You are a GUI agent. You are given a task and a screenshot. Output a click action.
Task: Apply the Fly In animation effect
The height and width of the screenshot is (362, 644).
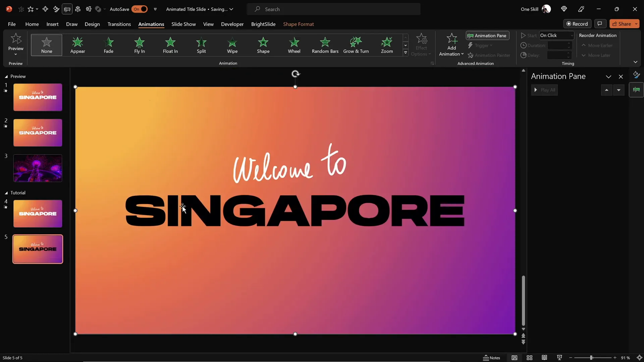pyautogui.click(x=140, y=45)
